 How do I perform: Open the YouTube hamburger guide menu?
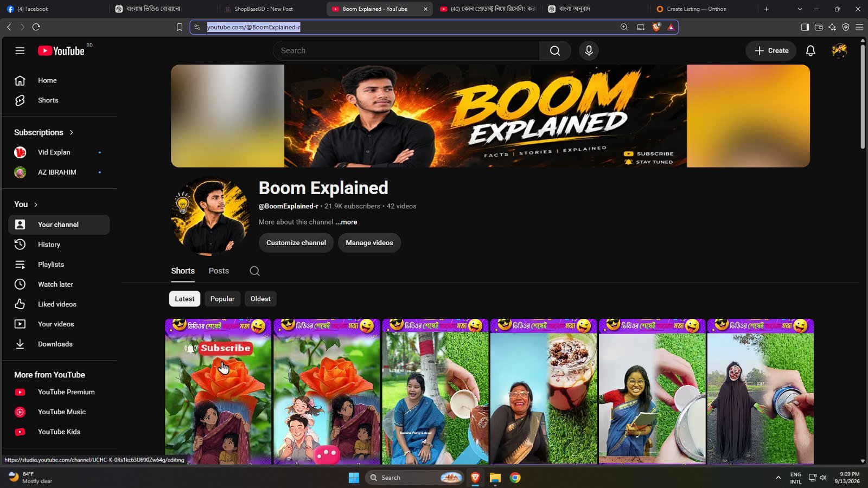(20, 50)
